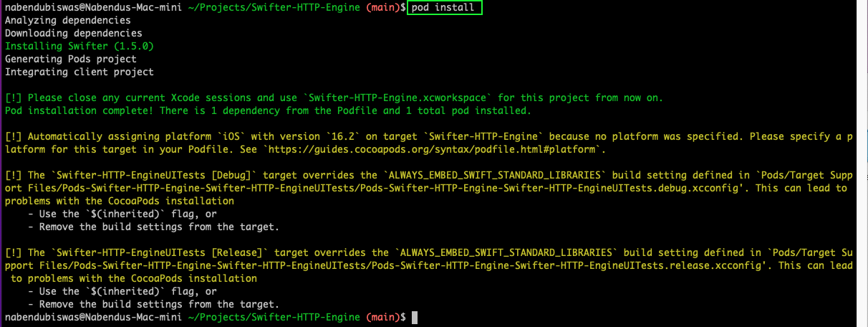Click the cursor at the bottom prompt
Screen dimensions: 868x327
click(415, 317)
